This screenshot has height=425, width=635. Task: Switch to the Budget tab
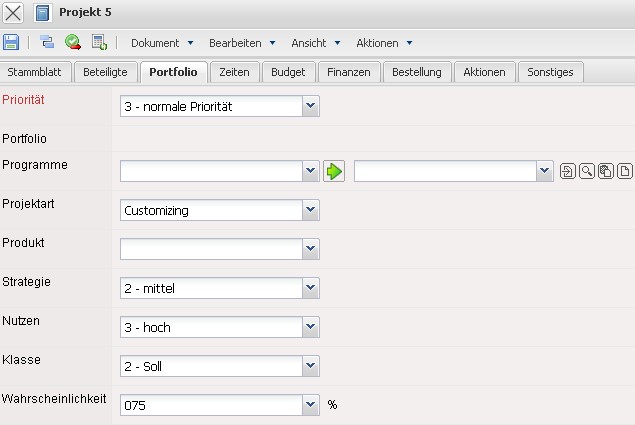288,72
